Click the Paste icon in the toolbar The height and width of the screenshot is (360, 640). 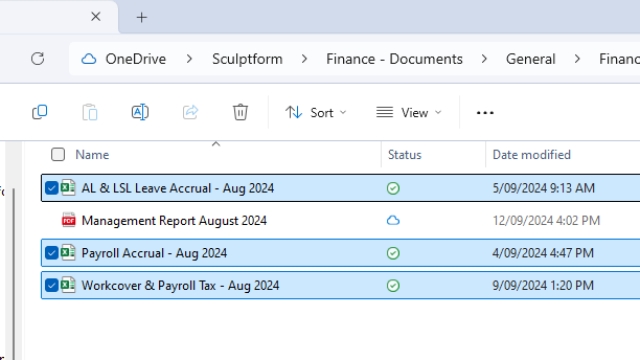pos(90,112)
